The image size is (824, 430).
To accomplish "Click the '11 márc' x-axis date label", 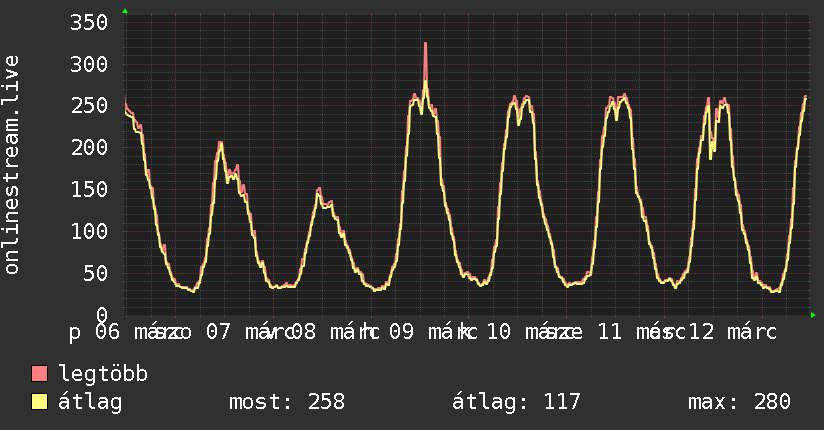I will click(642, 332).
